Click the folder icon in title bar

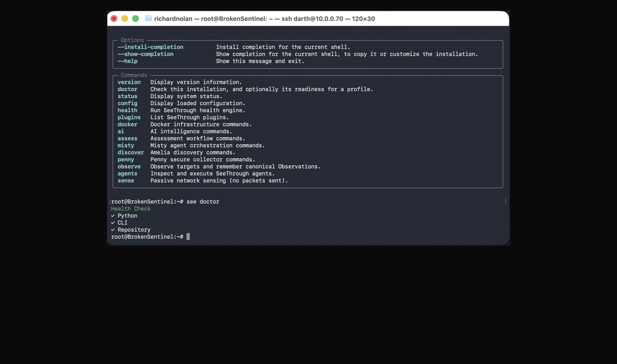(x=148, y=19)
